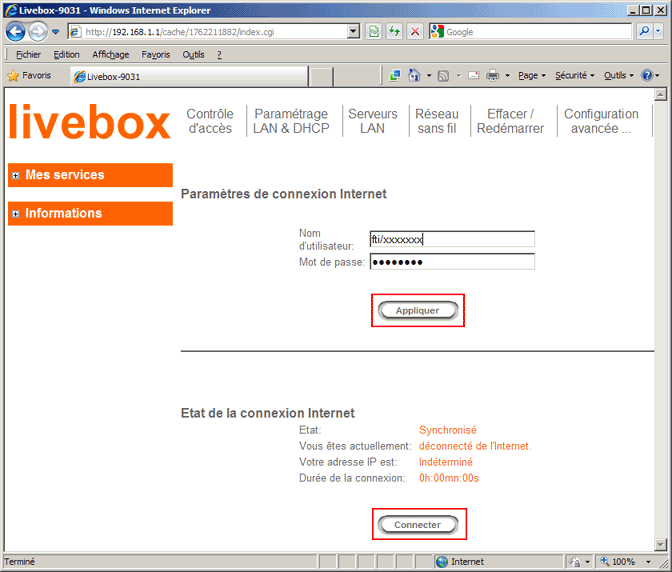Screen dimensions: 672x572
Task: Click the Favoris star button
Action: [29, 76]
